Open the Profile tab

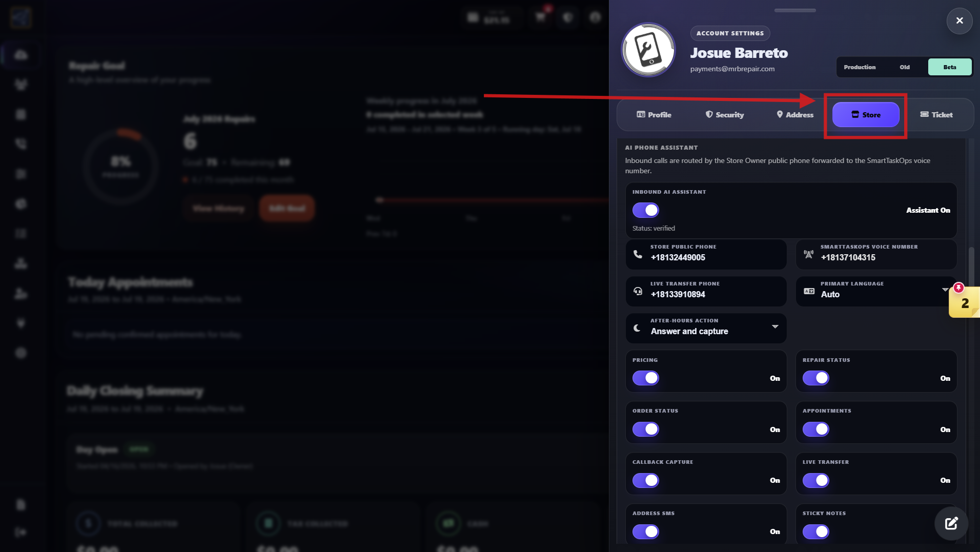coord(654,115)
